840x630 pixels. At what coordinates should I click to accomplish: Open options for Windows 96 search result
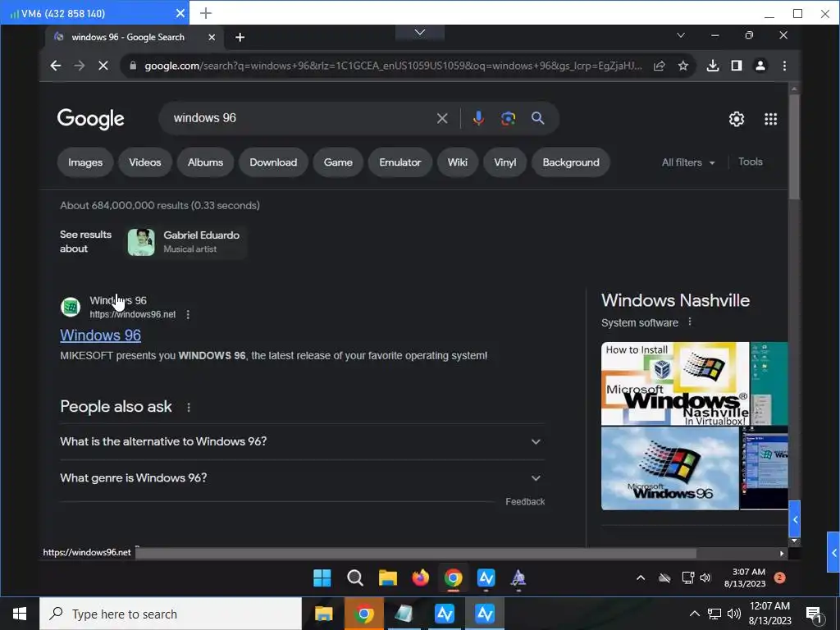188,314
